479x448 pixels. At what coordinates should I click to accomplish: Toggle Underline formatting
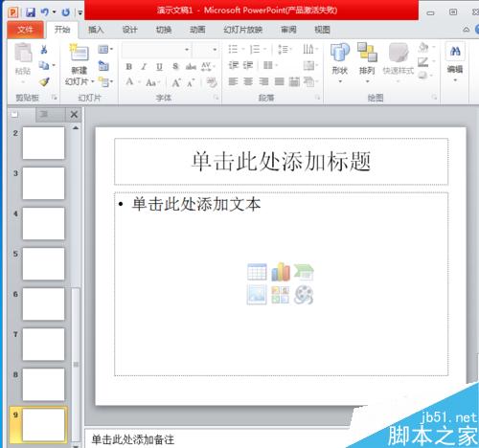tap(159, 67)
